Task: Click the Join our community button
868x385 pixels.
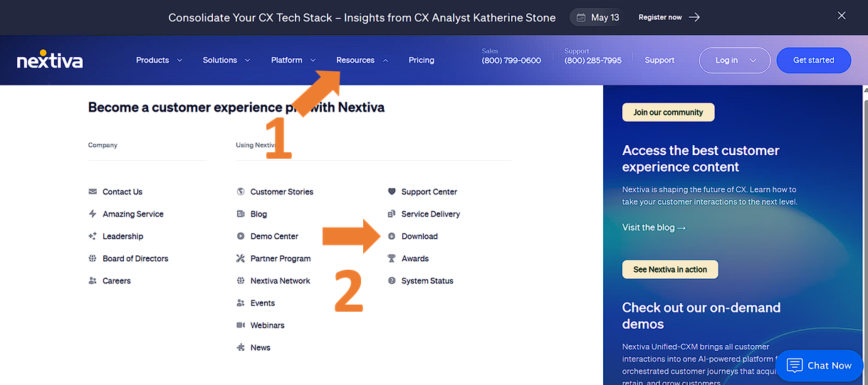Action: coord(668,112)
